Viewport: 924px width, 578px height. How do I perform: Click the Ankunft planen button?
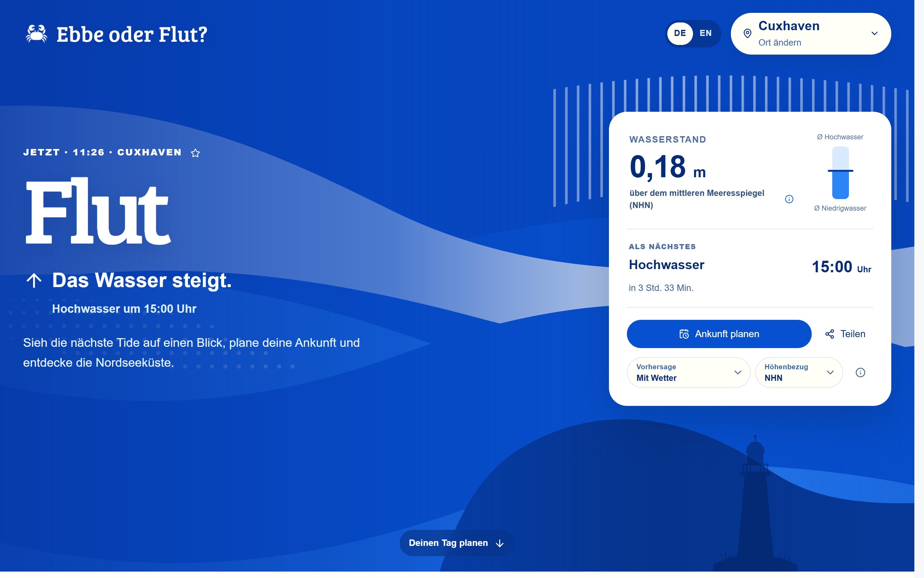pyautogui.click(x=719, y=334)
